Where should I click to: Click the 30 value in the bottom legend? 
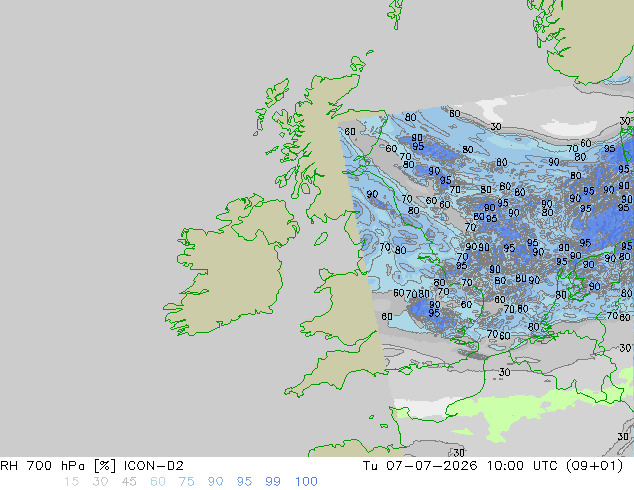point(100,482)
